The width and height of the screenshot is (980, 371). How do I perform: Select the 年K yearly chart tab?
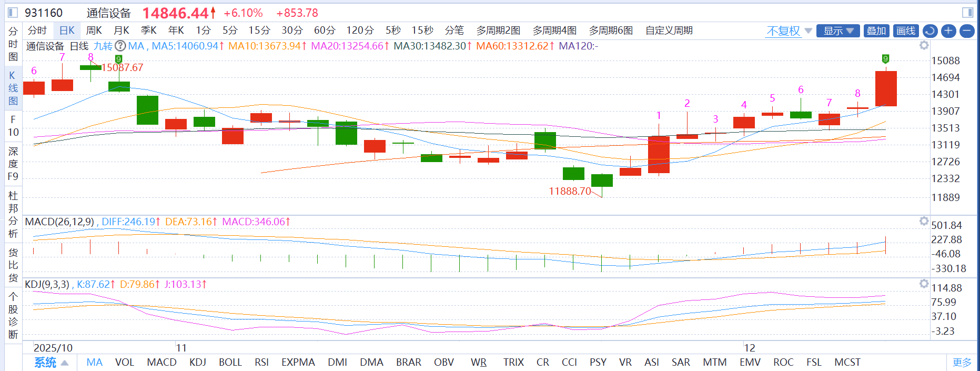click(x=176, y=31)
